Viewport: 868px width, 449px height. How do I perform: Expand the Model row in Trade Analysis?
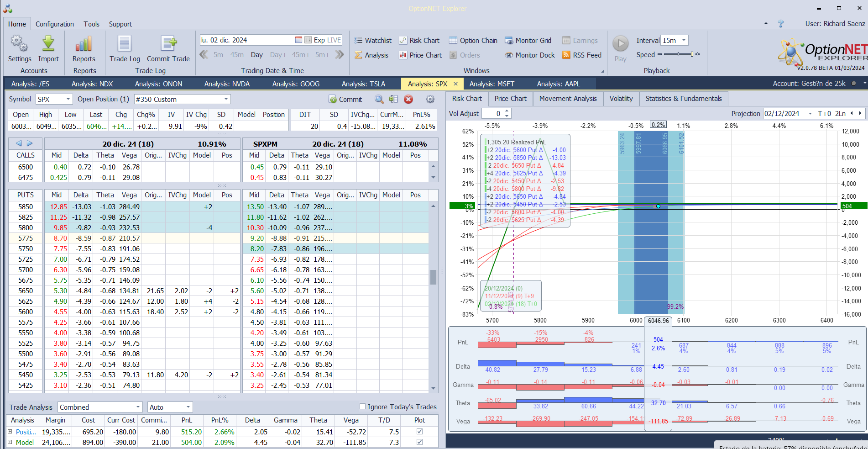10,442
